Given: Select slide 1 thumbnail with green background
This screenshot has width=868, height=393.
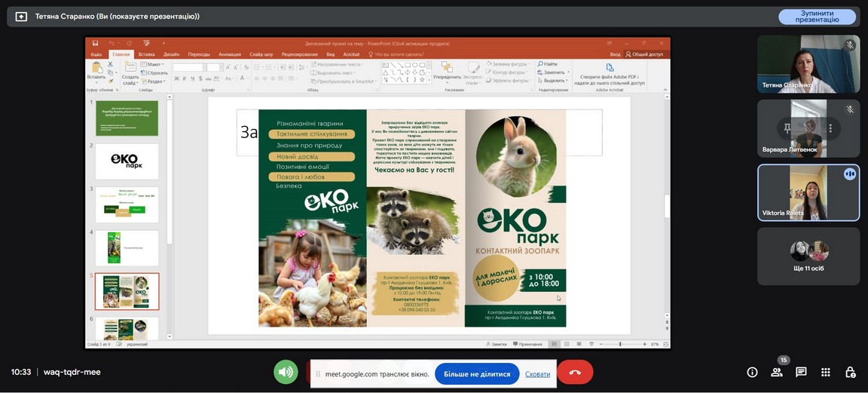Looking at the screenshot, I should (127, 118).
